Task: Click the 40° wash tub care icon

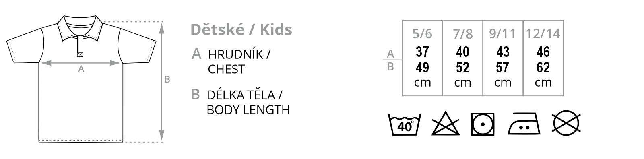Action: pyautogui.click(x=405, y=124)
